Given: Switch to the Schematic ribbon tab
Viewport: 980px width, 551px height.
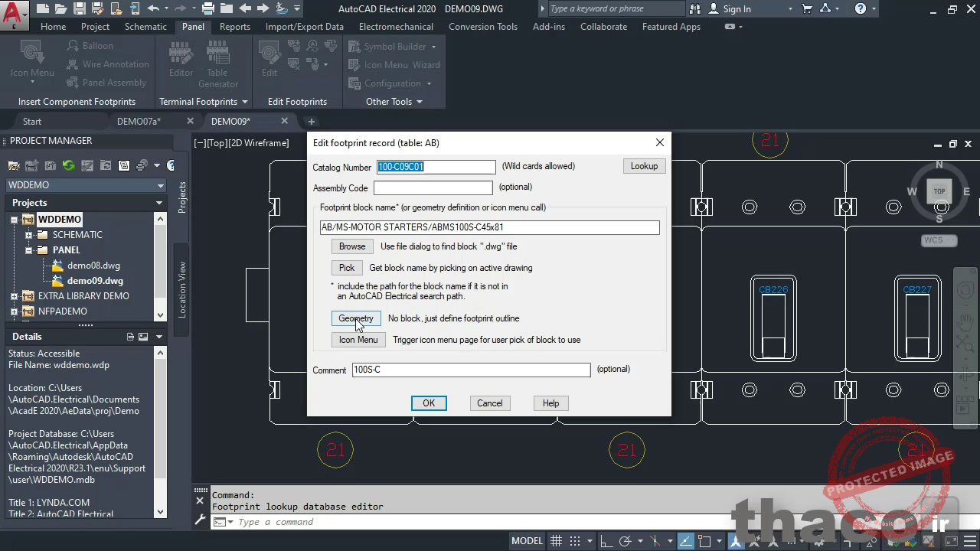Looking at the screenshot, I should click(x=145, y=26).
